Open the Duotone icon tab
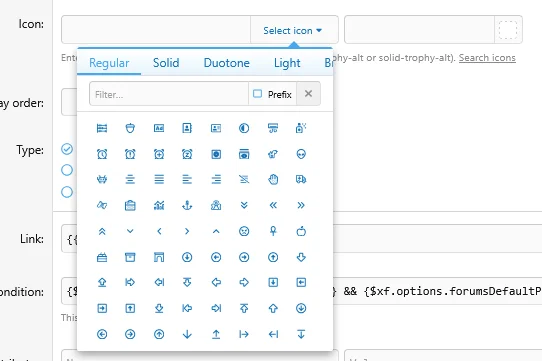This screenshot has height=361, width=542. click(226, 63)
